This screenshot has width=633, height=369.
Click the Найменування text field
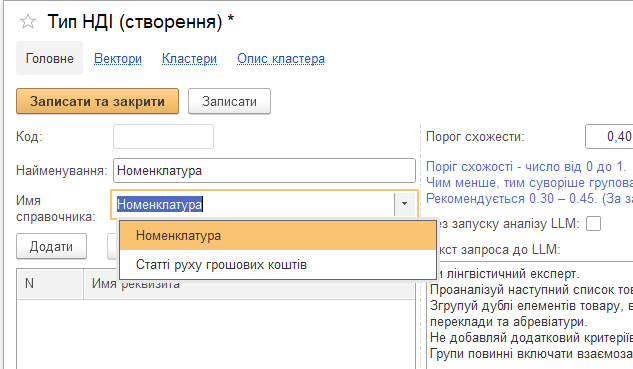(264, 170)
